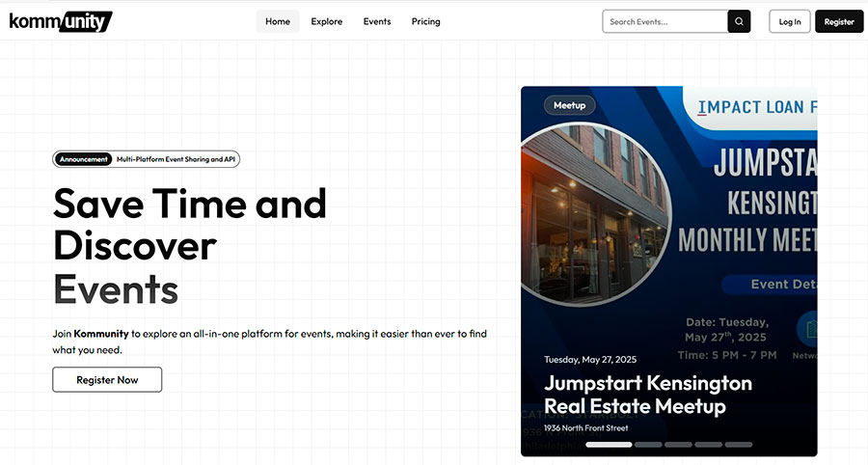
Task: Go to the Explore page
Action: 327,21
